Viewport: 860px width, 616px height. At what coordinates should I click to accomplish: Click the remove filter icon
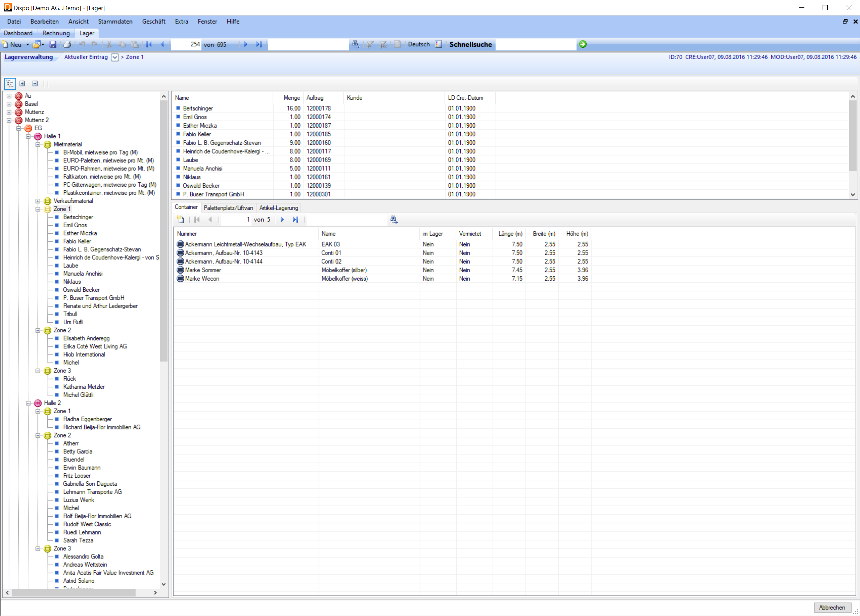383,44
